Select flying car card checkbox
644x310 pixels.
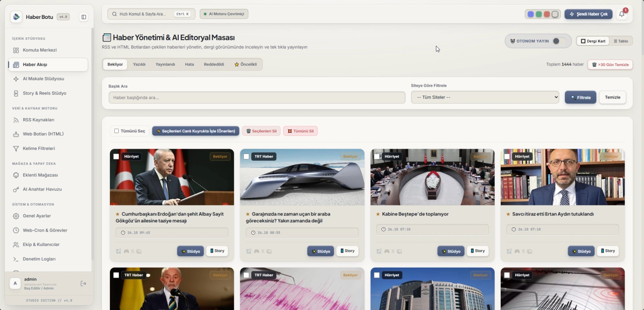pyautogui.click(x=246, y=156)
